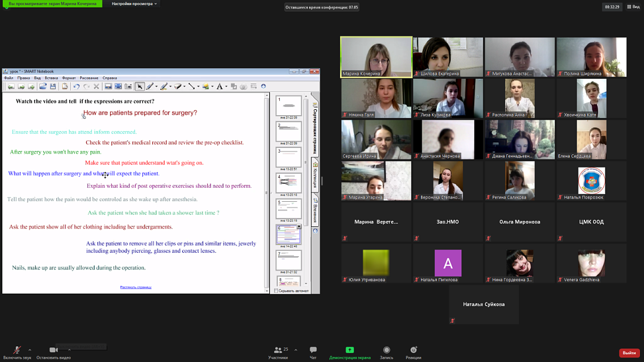Click the green Демонстрация экрана icon

[x=350, y=350]
